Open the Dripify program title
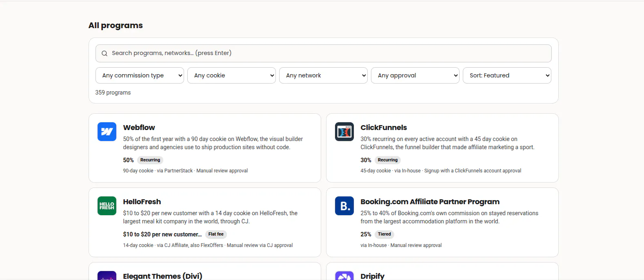 tap(373, 276)
